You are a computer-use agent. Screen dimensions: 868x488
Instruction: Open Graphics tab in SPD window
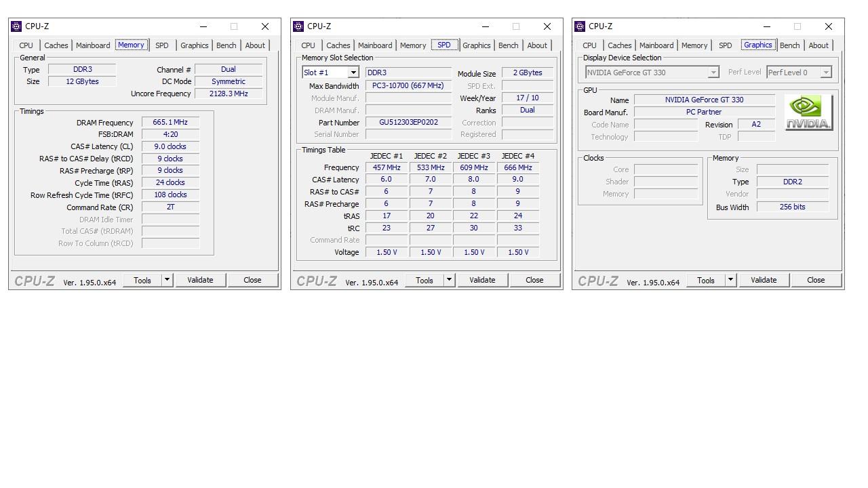[x=477, y=45]
